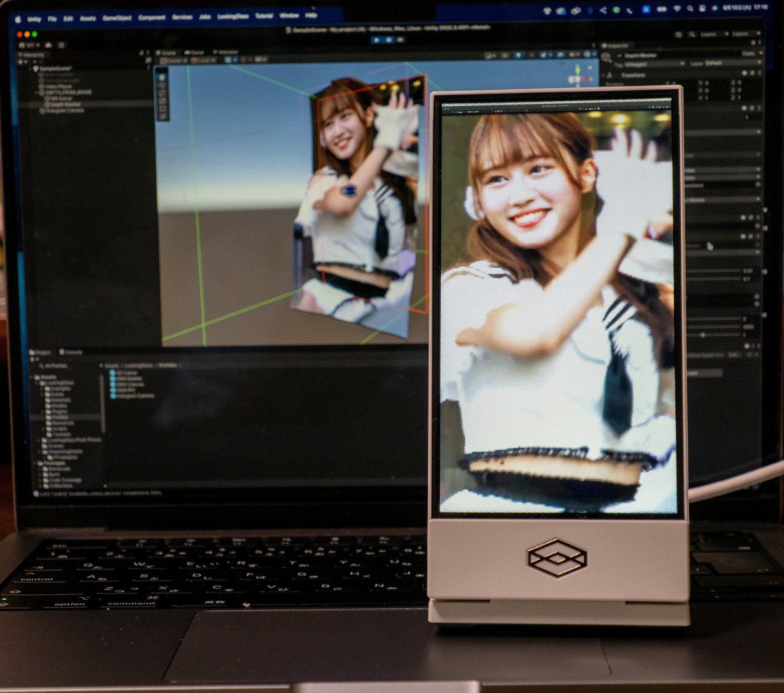
Task: Open the Window menu
Action: click(289, 16)
